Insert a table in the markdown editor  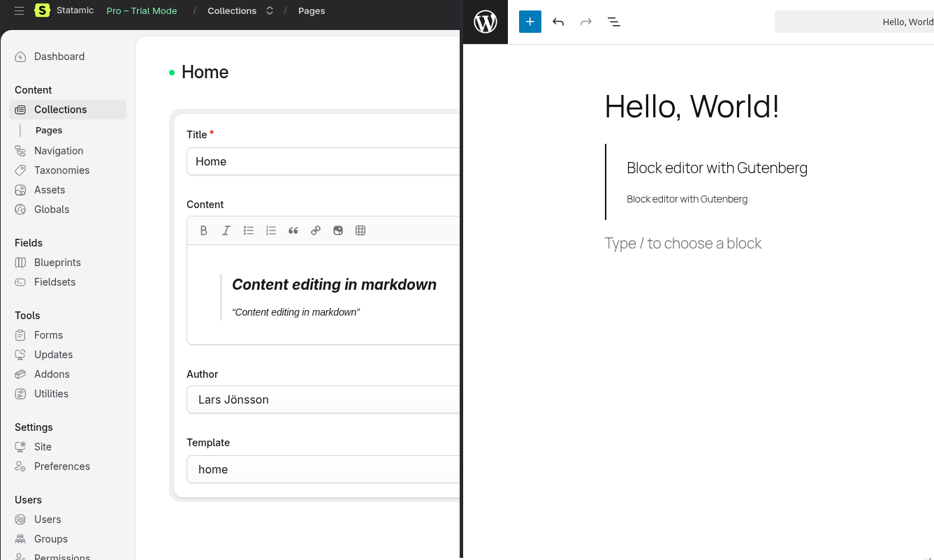tap(360, 230)
